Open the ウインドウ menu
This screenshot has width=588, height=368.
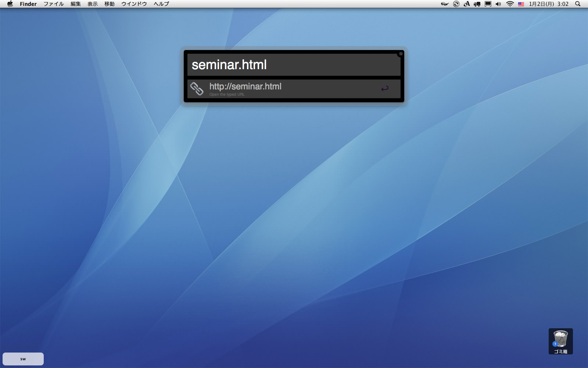134,4
